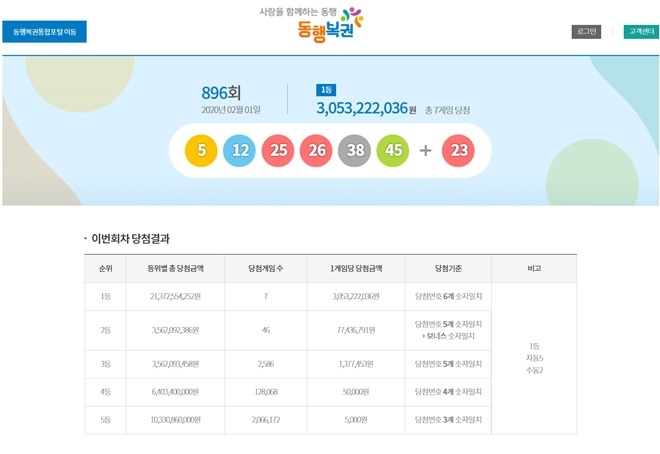Click the 3등 당첨번호 5개 숫자일치 cell
660x454 pixels.
click(448, 364)
